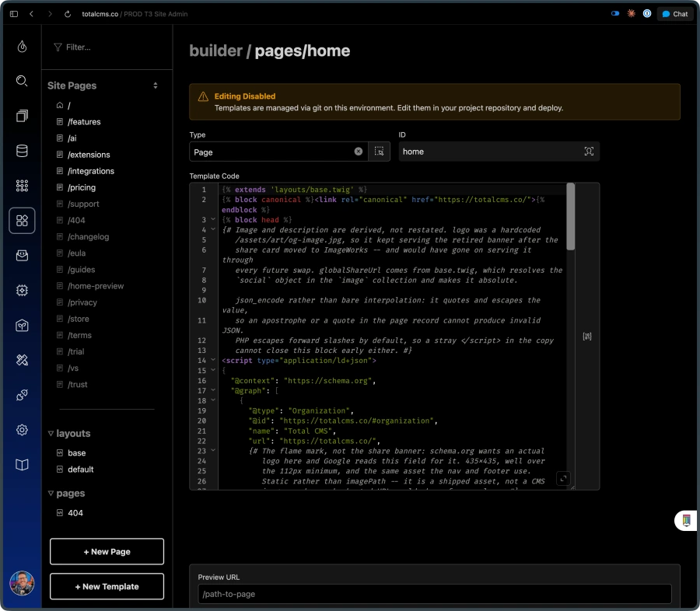Screen dimensions: 700x611
Task: Open the stacked pages icon in sidebar
Action: [x=22, y=116]
